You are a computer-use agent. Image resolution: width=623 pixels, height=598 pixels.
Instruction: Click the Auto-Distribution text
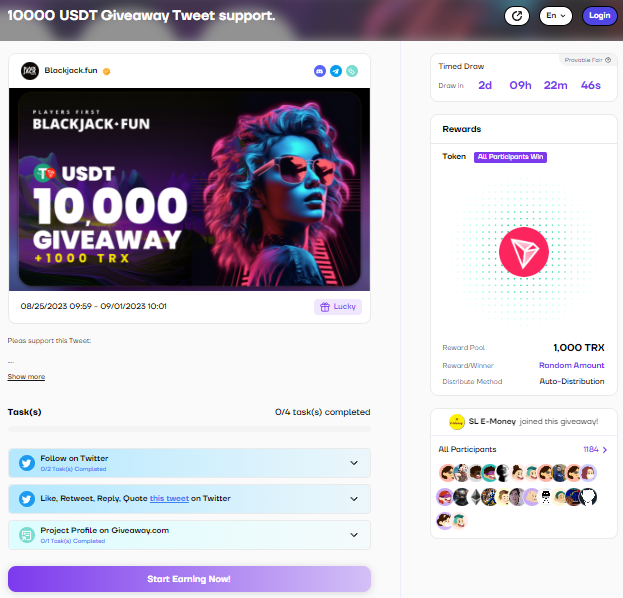[x=572, y=381]
